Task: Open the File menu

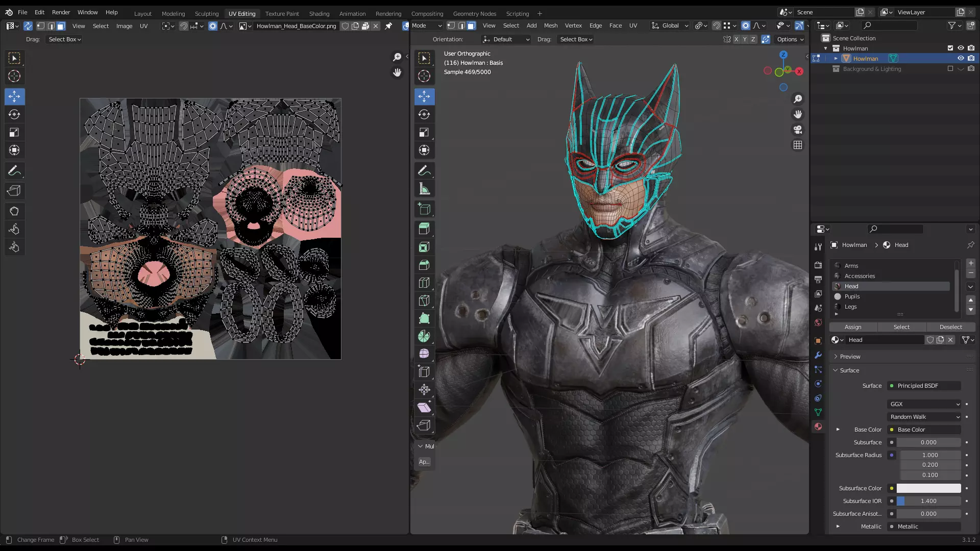Action: (x=22, y=12)
